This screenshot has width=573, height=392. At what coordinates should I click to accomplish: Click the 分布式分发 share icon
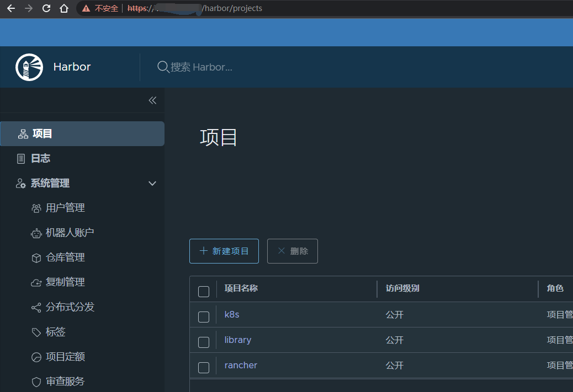[x=36, y=308]
